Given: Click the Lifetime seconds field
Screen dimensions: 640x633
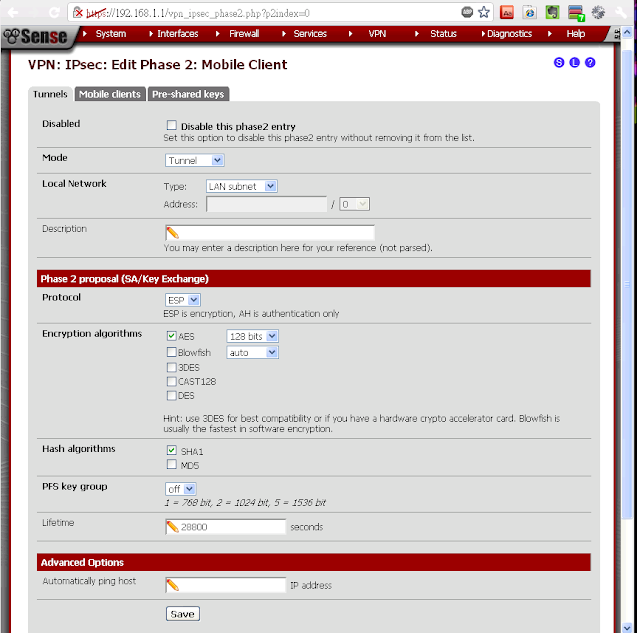Looking at the screenshot, I should tap(226, 527).
